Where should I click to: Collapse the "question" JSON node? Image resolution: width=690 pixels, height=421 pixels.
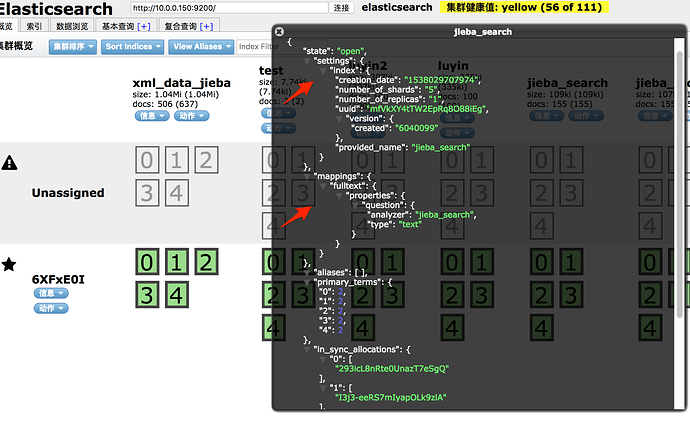click(355, 205)
